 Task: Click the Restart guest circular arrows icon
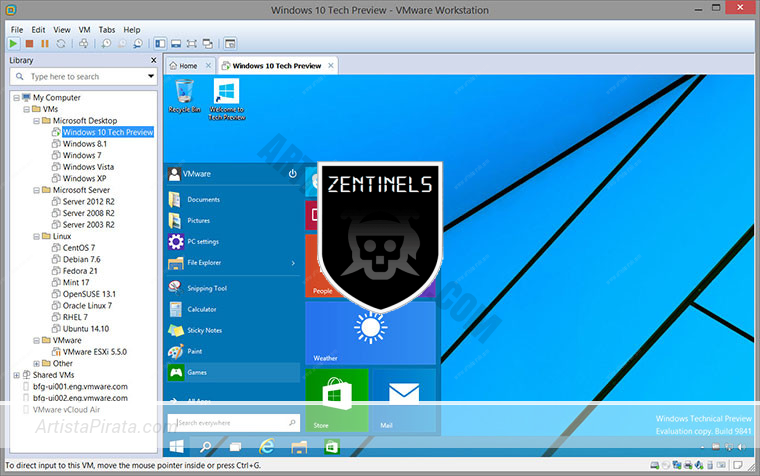pyautogui.click(x=61, y=44)
